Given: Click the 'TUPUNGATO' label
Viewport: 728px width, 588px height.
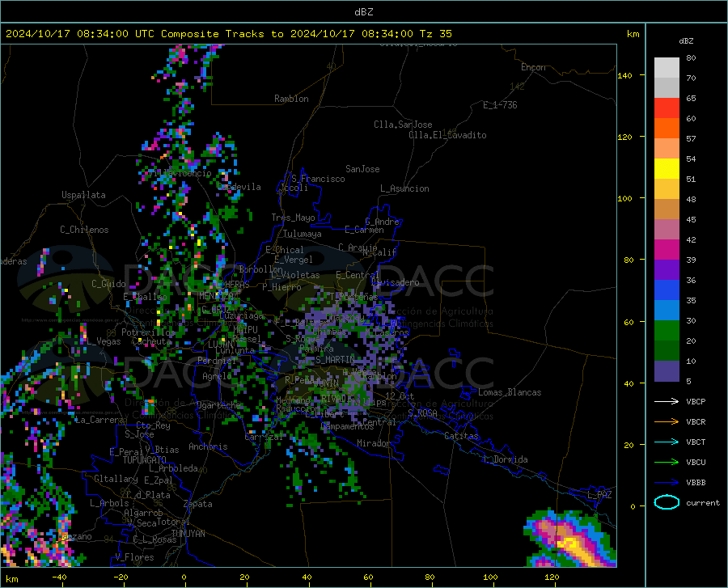Looking at the screenshot, I should pyautogui.click(x=145, y=460).
